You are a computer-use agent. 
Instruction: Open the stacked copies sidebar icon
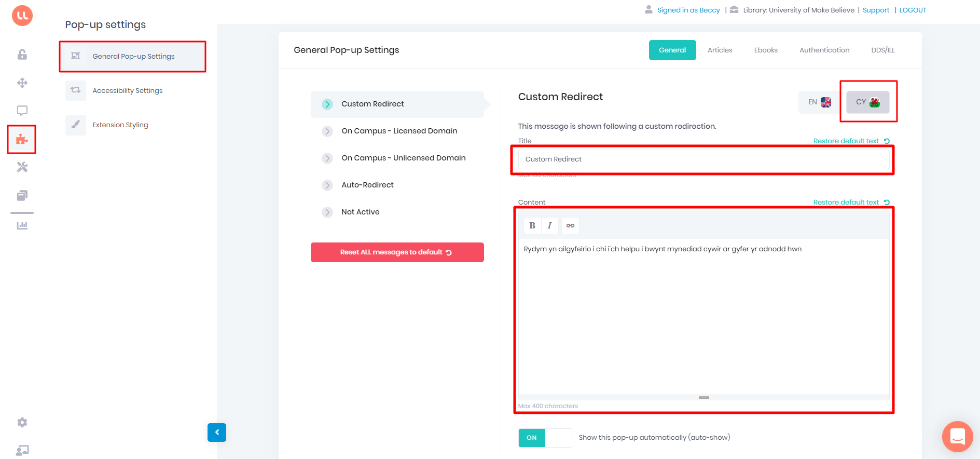point(22,195)
